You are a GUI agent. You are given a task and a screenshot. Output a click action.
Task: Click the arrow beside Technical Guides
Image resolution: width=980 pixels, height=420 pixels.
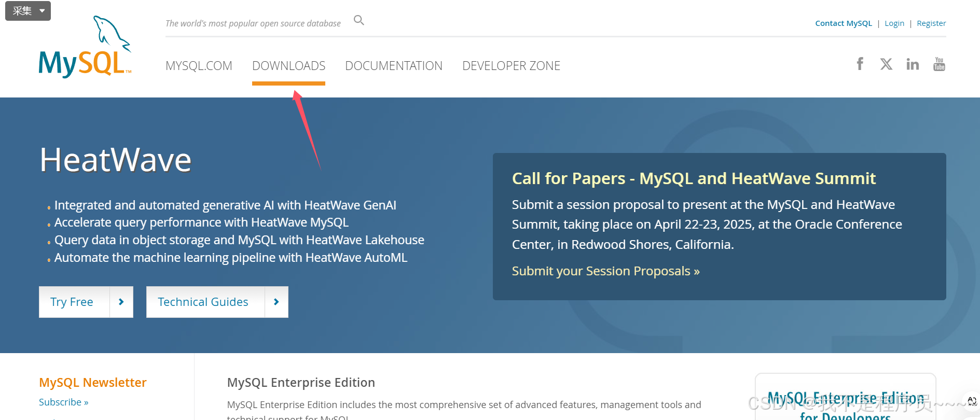point(277,302)
